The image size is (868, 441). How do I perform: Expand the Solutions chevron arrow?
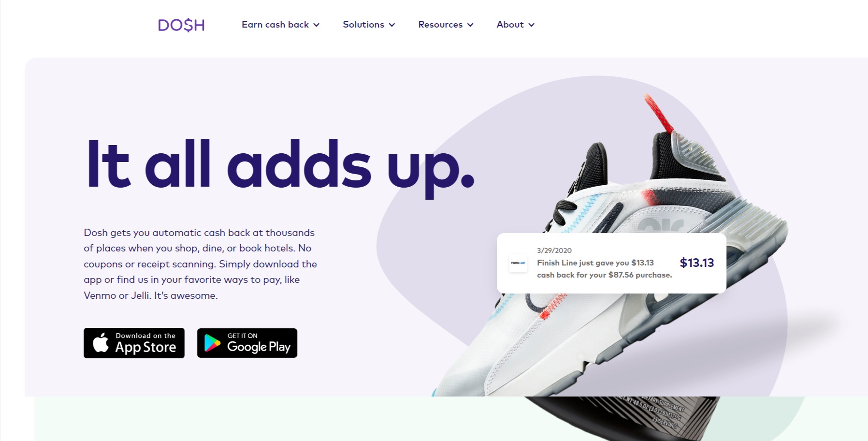(392, 25)
